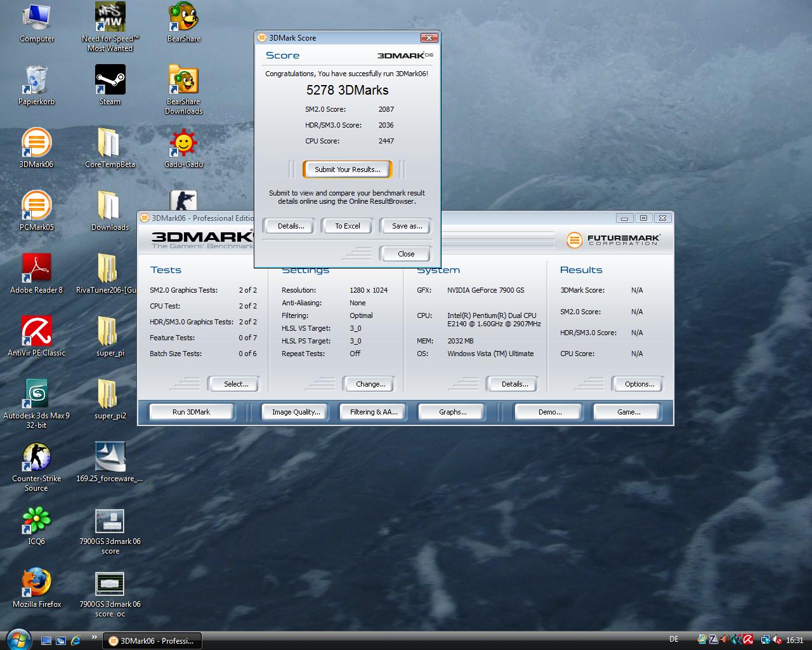Launch the BearShare shortcut

click(x=183, y=23)
